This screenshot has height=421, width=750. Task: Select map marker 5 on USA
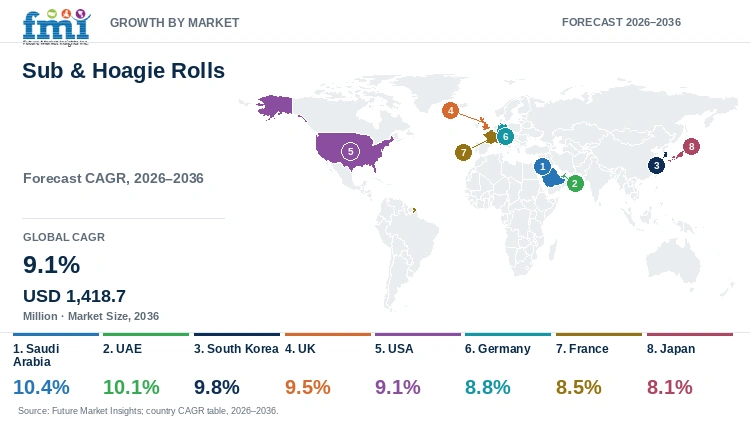[x=350, y=152]
